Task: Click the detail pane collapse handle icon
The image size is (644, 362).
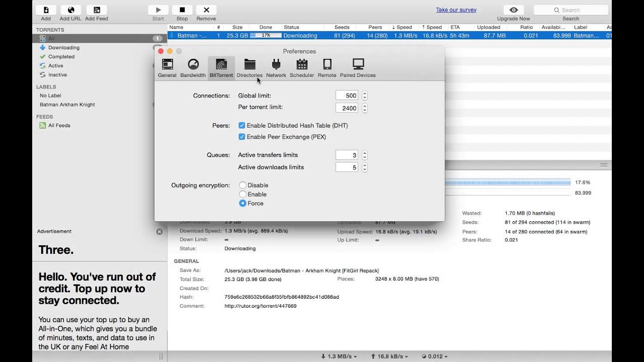Action: click(x=604, y=165)
